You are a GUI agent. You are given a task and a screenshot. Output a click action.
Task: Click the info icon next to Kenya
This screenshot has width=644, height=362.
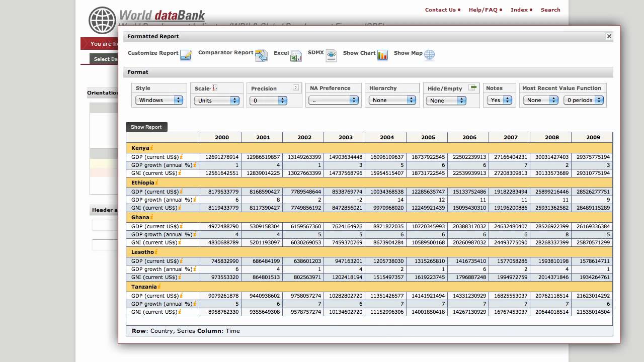(151, 148)
